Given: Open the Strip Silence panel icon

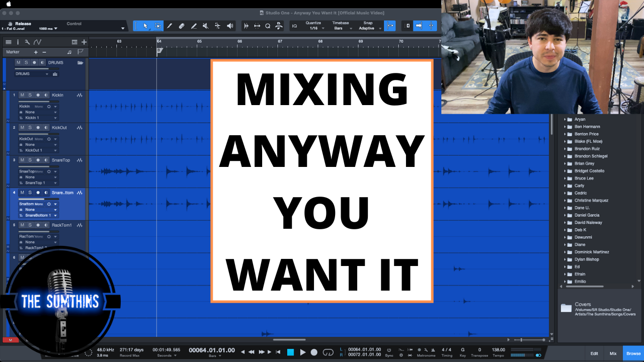Looking at the screenshot, I should point(246,26).
